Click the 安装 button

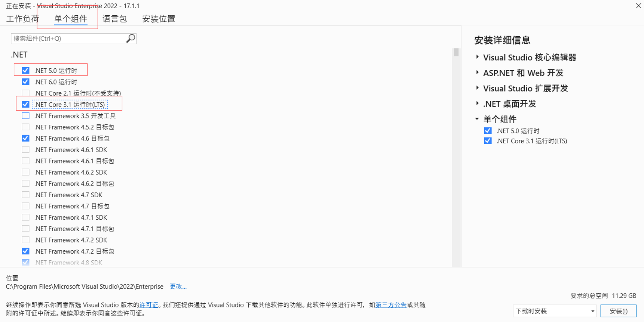[x=618, y=311]
